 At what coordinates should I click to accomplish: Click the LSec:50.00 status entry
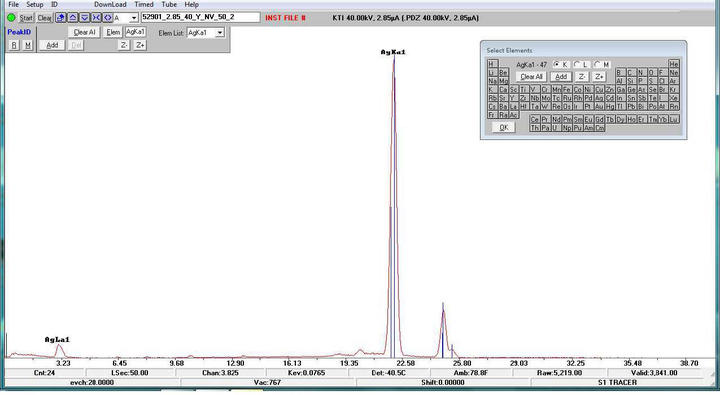click(129, 373)
